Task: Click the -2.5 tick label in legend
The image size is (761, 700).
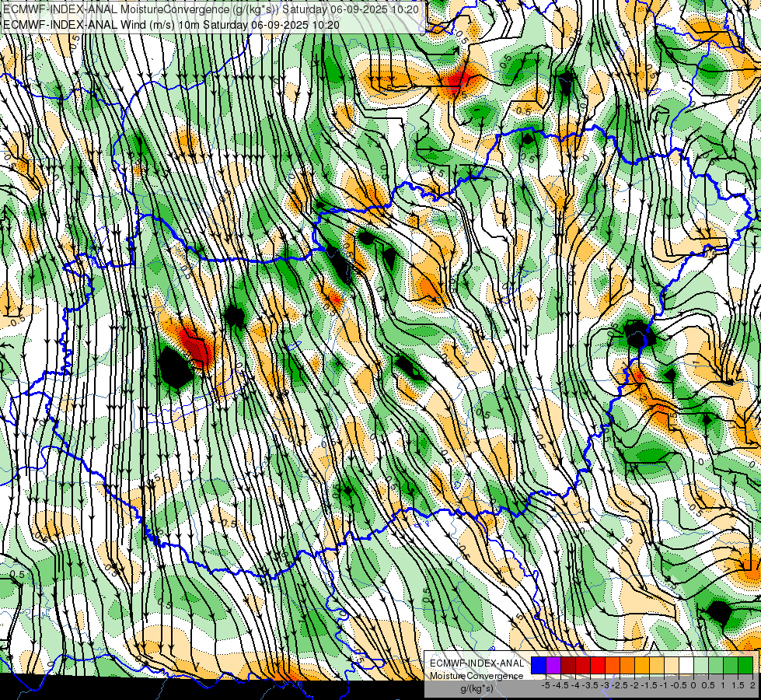Action: (x=620, y=685)
